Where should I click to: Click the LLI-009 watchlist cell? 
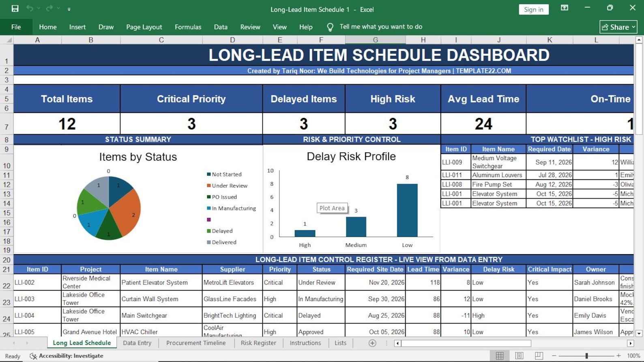(456, 162)
